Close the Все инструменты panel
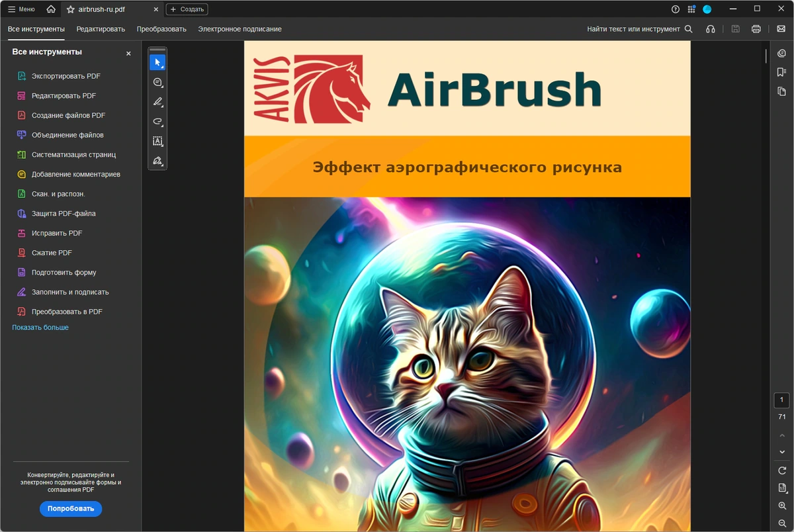 coord(128,54)
